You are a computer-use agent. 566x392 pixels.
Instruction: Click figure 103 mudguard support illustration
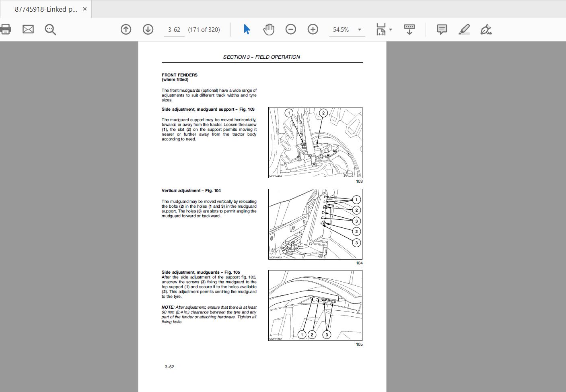pyautogui.click(x=315, y=142)
